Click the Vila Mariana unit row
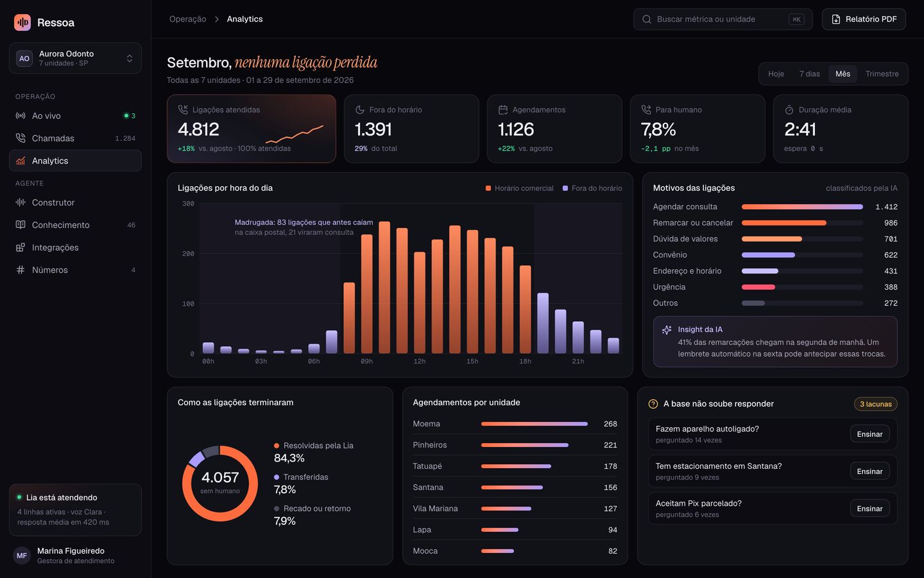This screenshot has height=578, width=924. tap(515, 509)
